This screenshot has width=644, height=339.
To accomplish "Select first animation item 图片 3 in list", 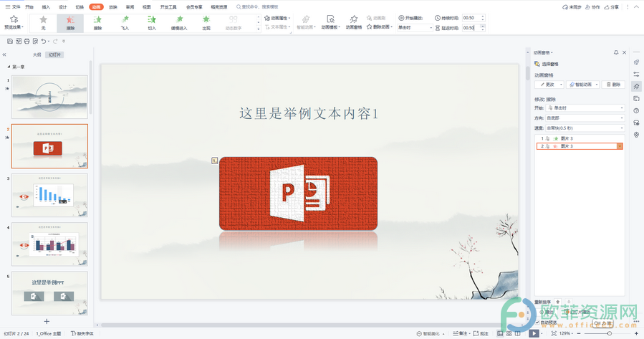I will (x=580, y=138).
